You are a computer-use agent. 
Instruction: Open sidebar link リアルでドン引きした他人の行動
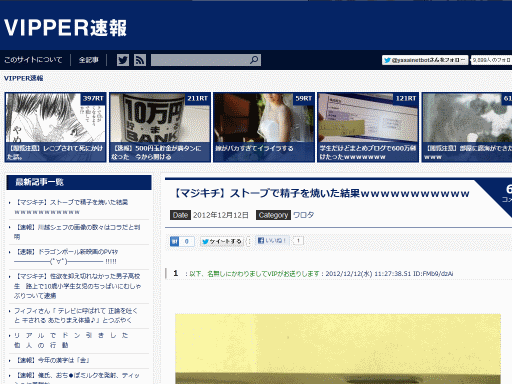coord(71,340)
